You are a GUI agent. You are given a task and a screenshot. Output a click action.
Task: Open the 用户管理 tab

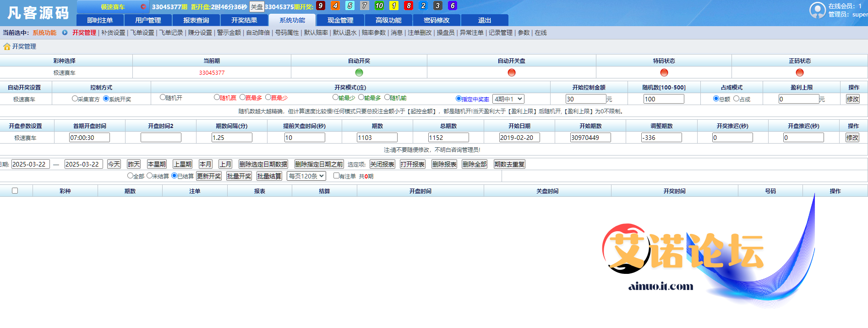pyautogui.click(x=148, y=20)
